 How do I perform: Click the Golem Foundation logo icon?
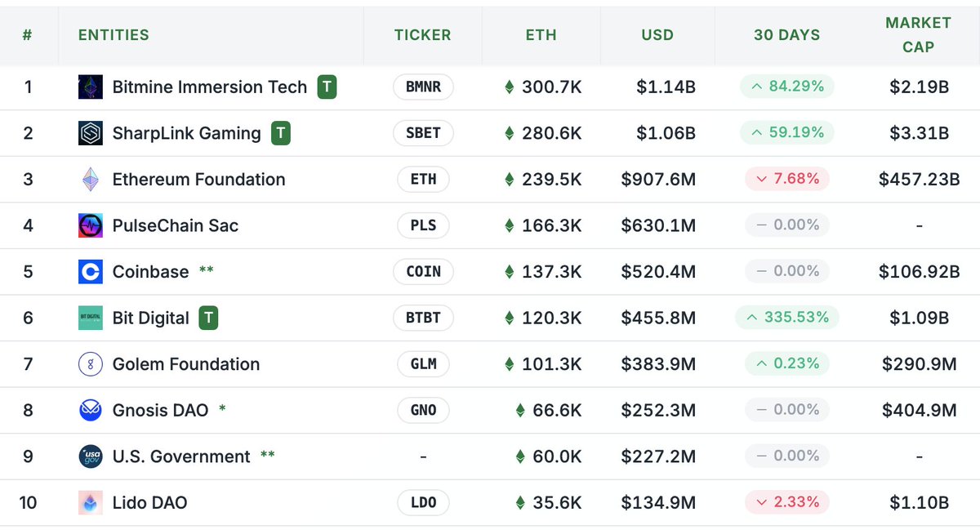tap(91, 364)
